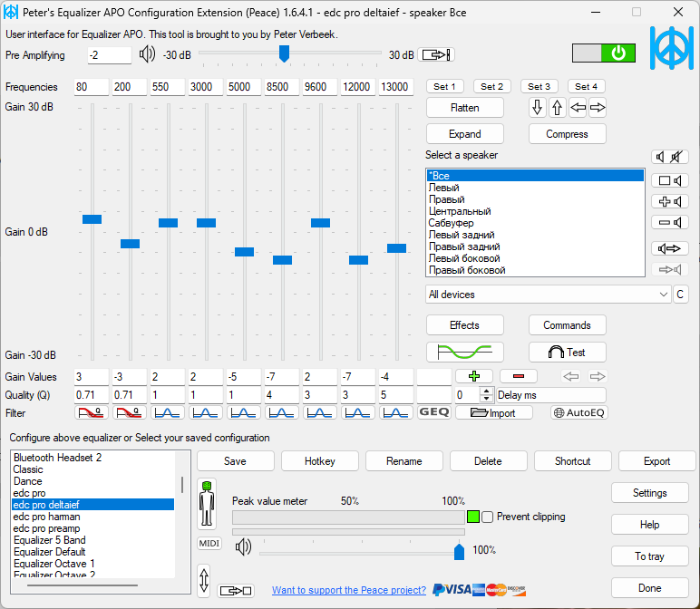Click the arrow icon beside 30 dB
This screenshot has height=609, width=700.
coord(436,55)
